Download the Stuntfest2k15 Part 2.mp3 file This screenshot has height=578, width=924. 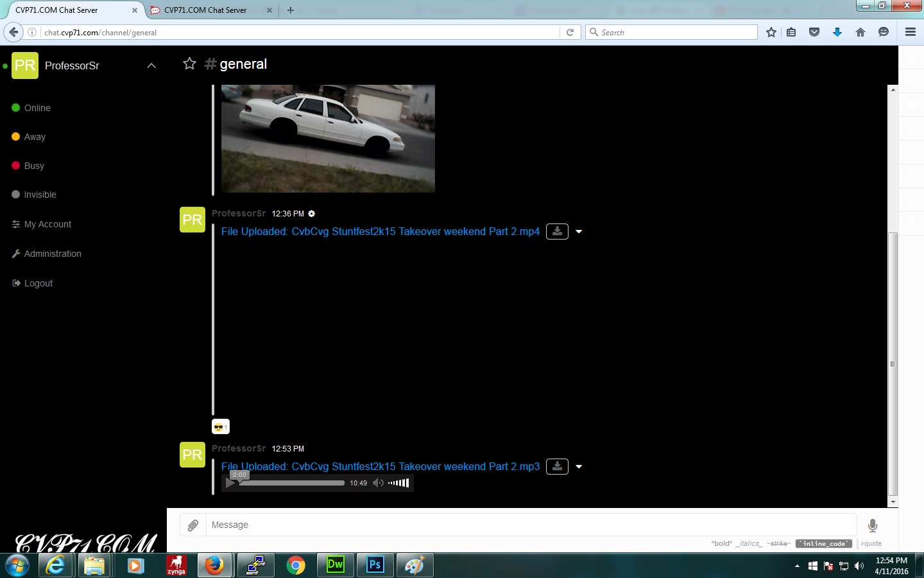tap(557, 466)
